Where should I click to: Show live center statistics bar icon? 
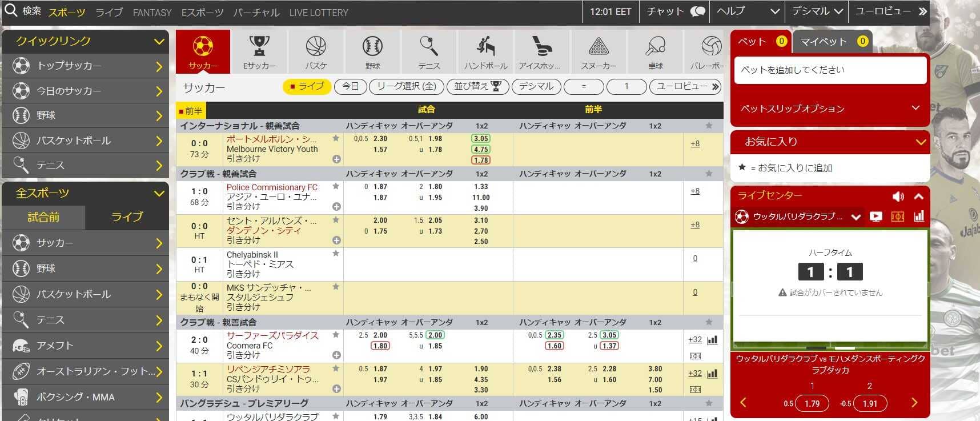click(x=919, y=216)
